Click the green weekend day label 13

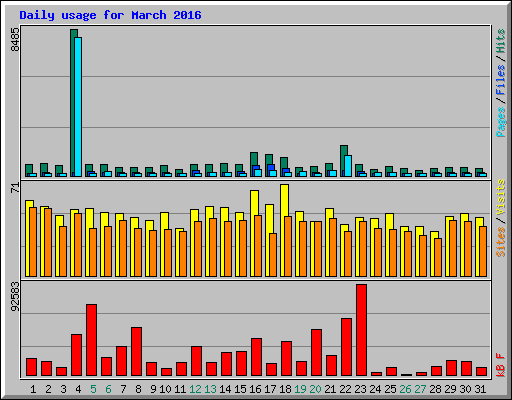click(x=210, y=389)
